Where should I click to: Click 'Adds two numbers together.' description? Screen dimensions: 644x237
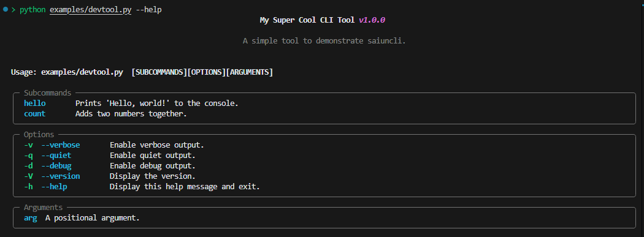click(x=131, y=113)
